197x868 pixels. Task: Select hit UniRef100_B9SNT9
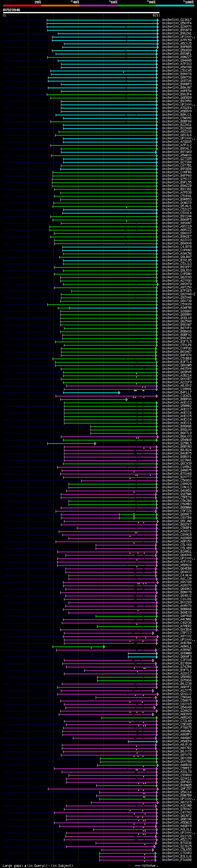[x=177, y=30]
